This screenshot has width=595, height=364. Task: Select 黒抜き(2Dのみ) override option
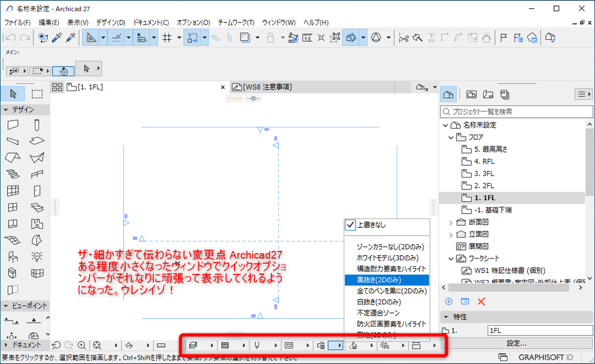coord(387,280)
